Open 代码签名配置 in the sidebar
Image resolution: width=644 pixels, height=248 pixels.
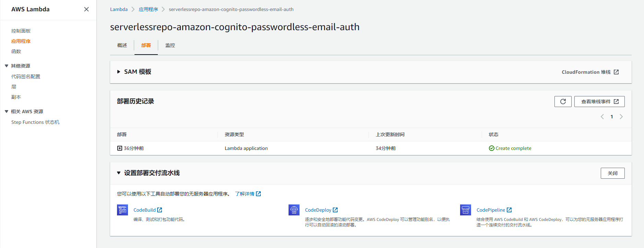tap(26, 76)
